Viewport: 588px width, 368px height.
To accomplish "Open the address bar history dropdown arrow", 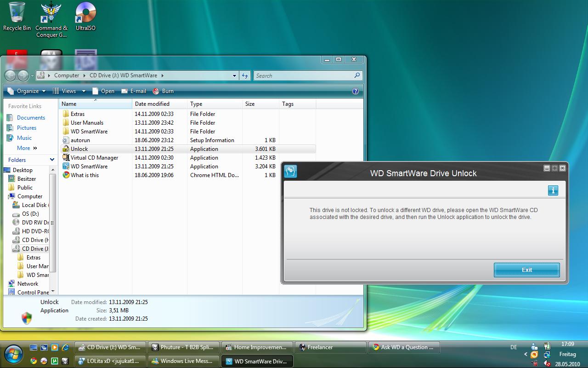I will pyautogui.click(x=234, y=75).
